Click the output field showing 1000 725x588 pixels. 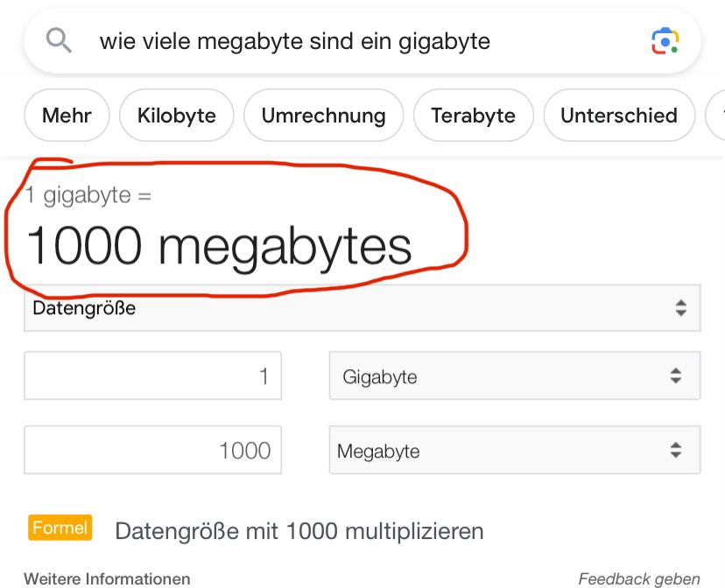(152, 451)
